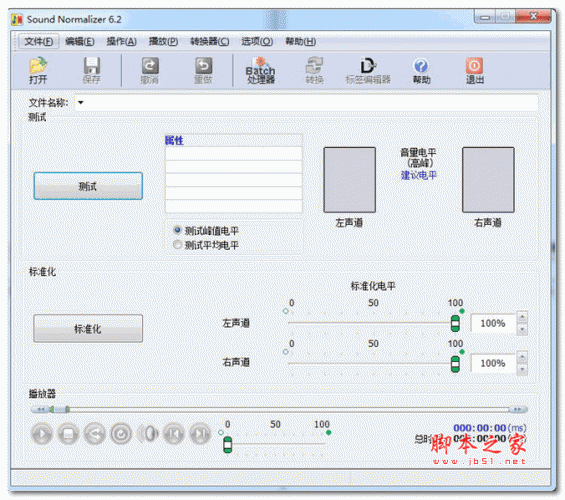Click the fast-forward end of the seek bar
565x500 pixels.
[518, 409]
